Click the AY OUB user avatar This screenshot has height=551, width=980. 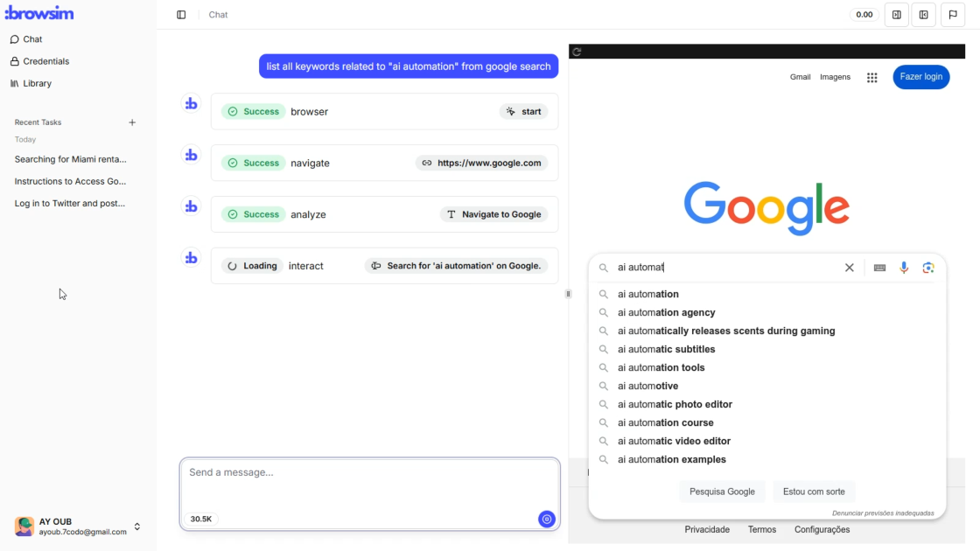click(24, 527)
